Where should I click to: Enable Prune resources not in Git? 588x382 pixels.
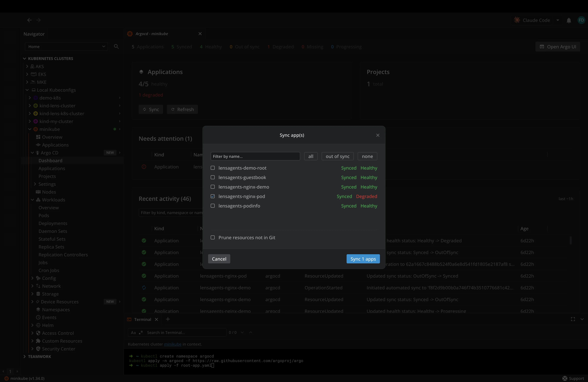(212, 237)
